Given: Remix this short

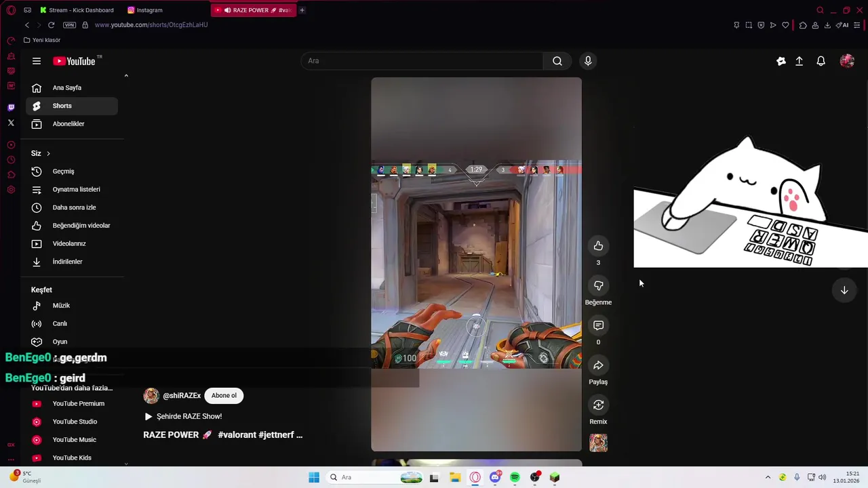Looking at the screenshot, I should tap(598, 405).
